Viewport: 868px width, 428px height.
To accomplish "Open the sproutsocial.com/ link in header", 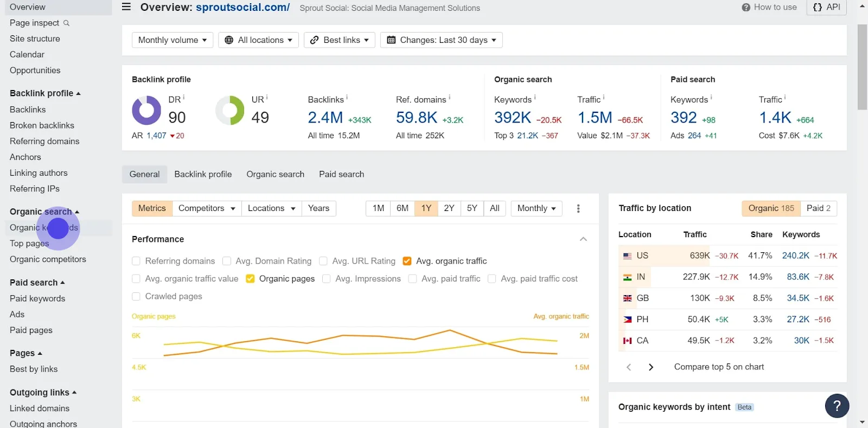I will 242,8.
